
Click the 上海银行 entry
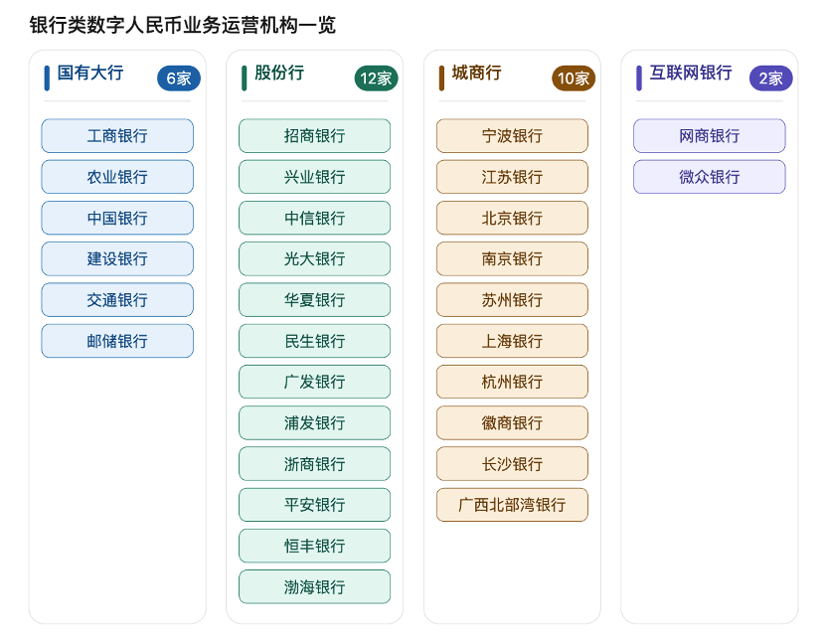click(x=512, y=341)
